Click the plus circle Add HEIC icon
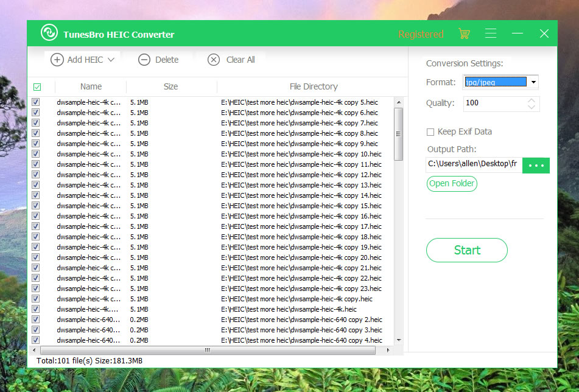The width and height of the screenshot is (579, 392). pyautogui.click(x=57, y=60)
